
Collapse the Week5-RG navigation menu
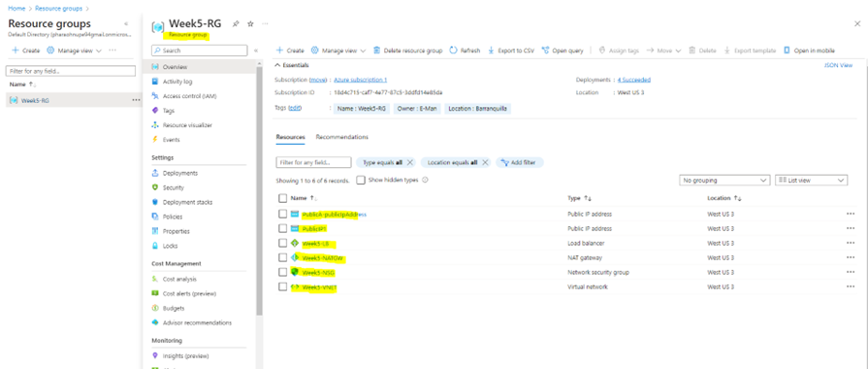click(x=256, y=50)
